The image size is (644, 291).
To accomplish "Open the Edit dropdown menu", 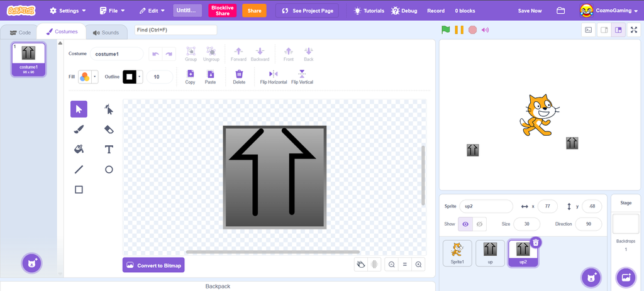I will [x=152, y=11].
